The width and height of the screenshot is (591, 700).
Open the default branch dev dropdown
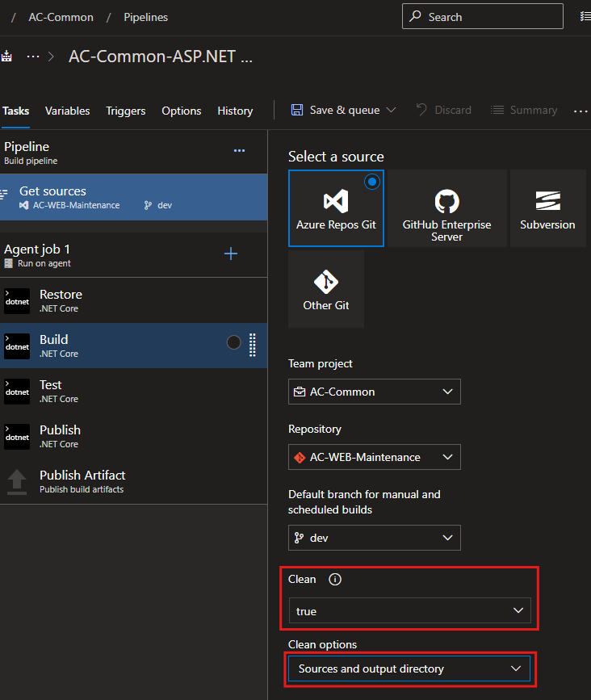pos(374,538)
